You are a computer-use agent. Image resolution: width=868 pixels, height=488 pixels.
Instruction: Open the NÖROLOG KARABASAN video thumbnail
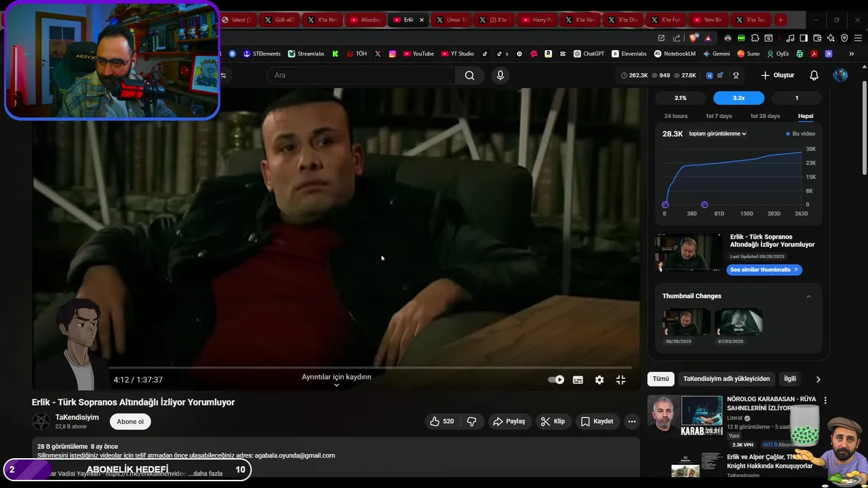(685, 415)
